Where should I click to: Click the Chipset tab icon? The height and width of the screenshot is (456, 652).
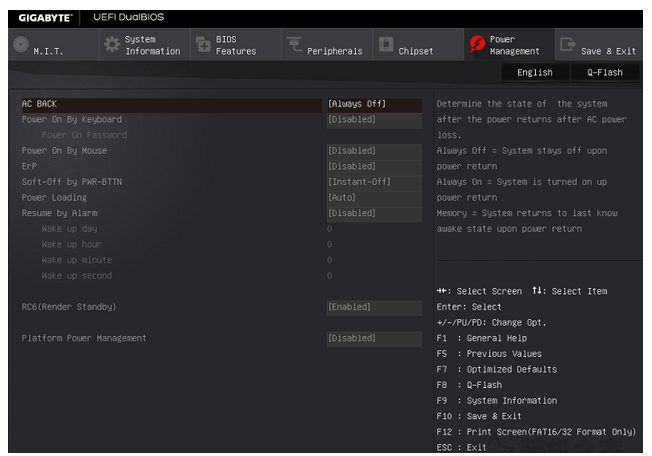pos(385,46)
